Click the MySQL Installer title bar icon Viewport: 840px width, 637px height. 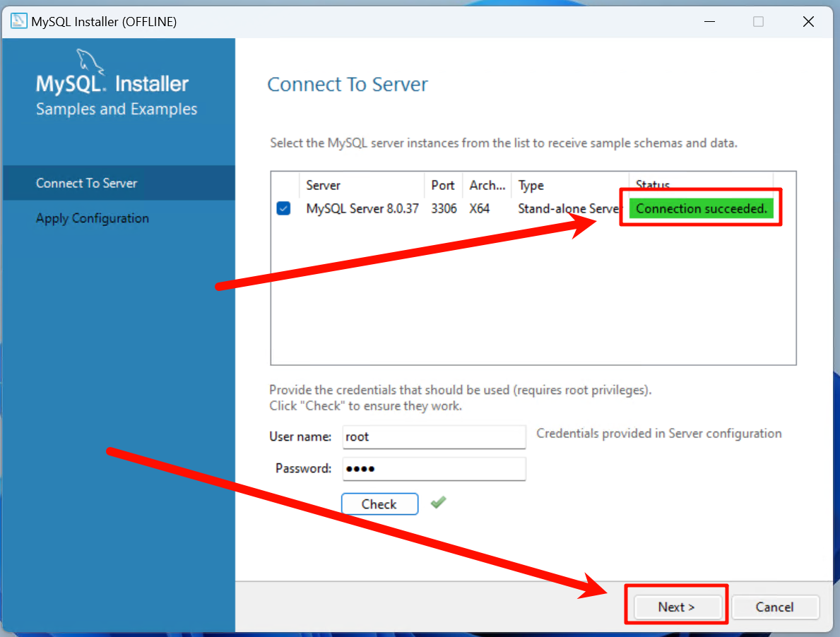coord(19,21)
